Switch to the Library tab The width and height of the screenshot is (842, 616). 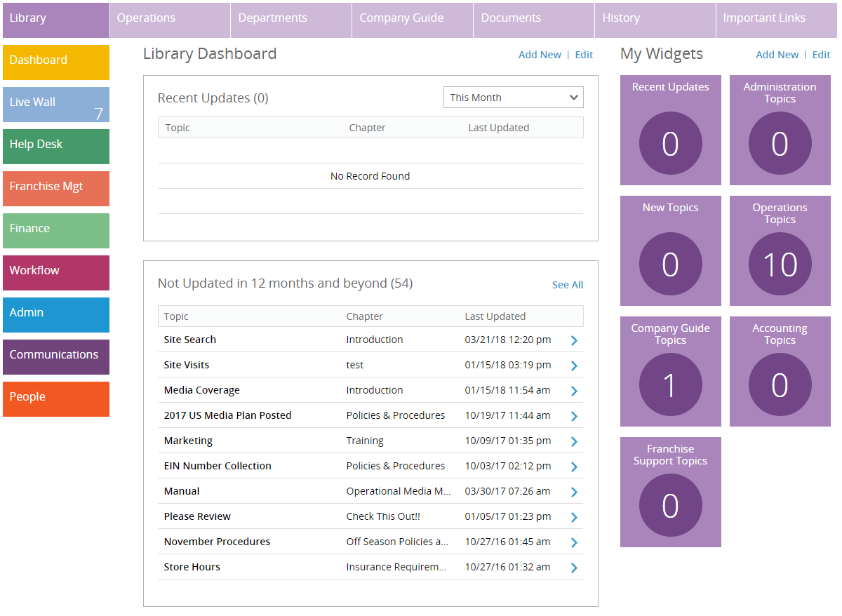[x=56, y=20]
